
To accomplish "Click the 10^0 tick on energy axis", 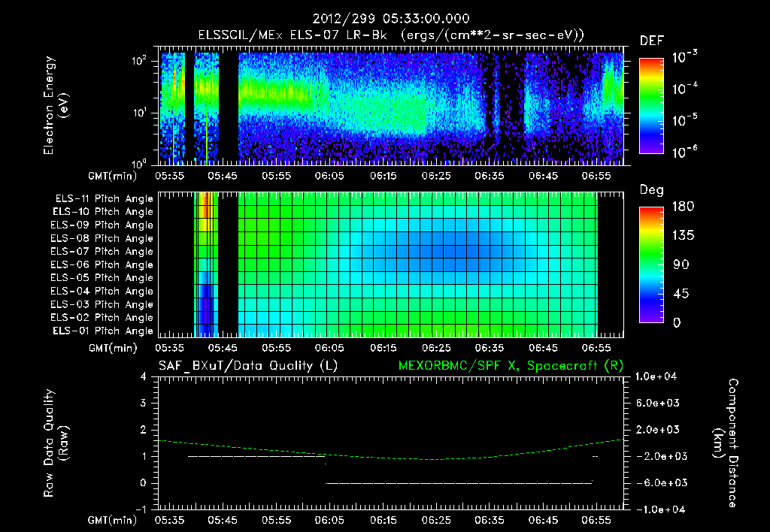I will click(139, 163).
